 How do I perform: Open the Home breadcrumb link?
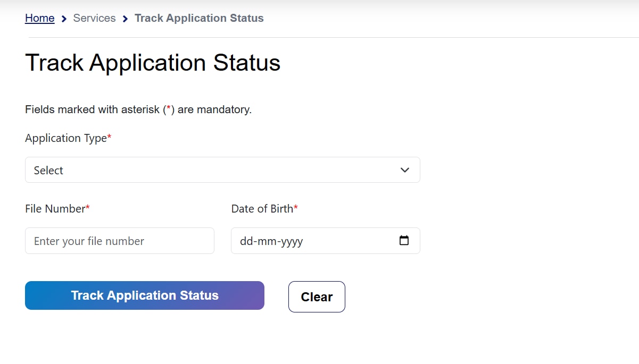[39, 18]
